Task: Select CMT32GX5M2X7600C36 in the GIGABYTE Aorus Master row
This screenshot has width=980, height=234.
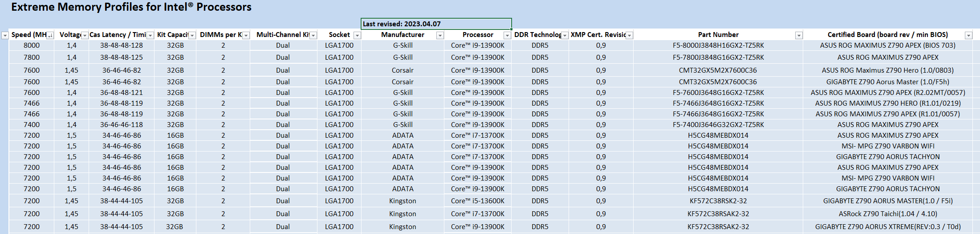Action: tap(718, 82)
